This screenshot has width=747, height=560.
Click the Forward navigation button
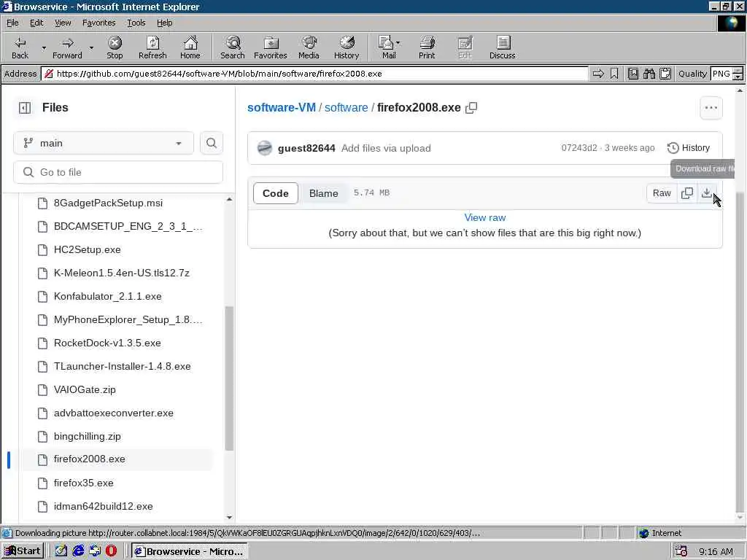(x=67, y=47)
